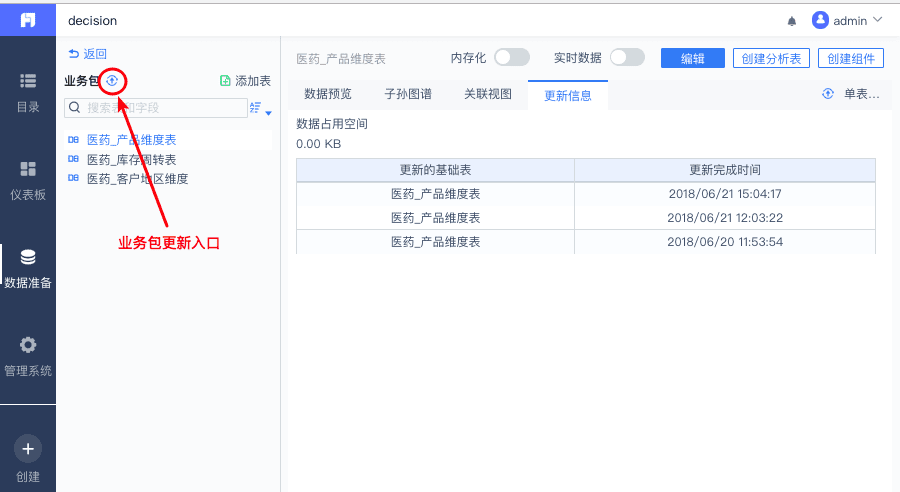
Task: Expand the admin user menu
Action: click(848, 20)
